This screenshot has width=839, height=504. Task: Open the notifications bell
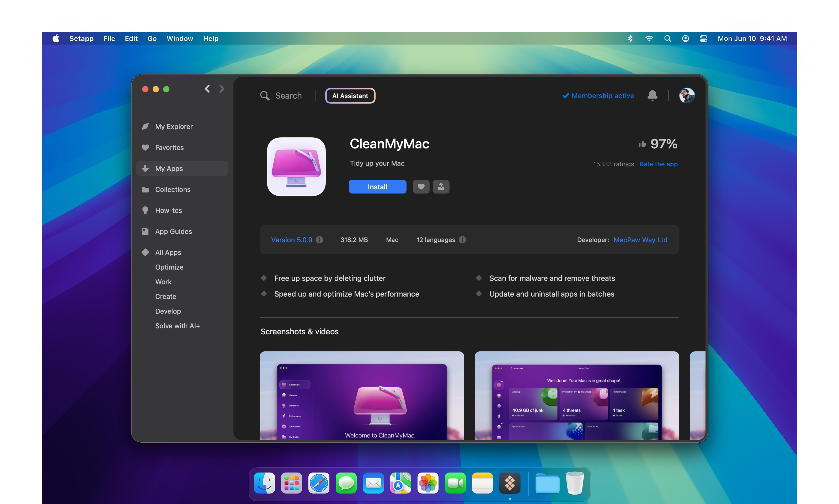pos(652,95)
